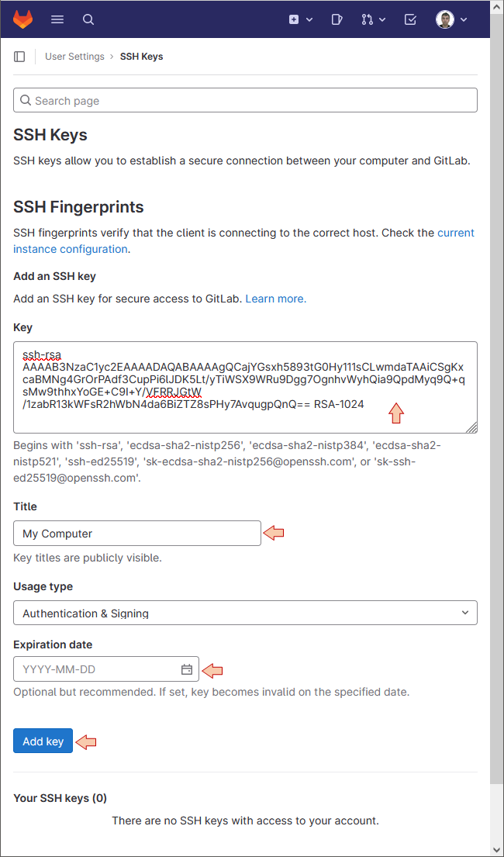Click the Title field with My Computer
This screenshot has height=857, width=504.
click(x=137, y=534)
